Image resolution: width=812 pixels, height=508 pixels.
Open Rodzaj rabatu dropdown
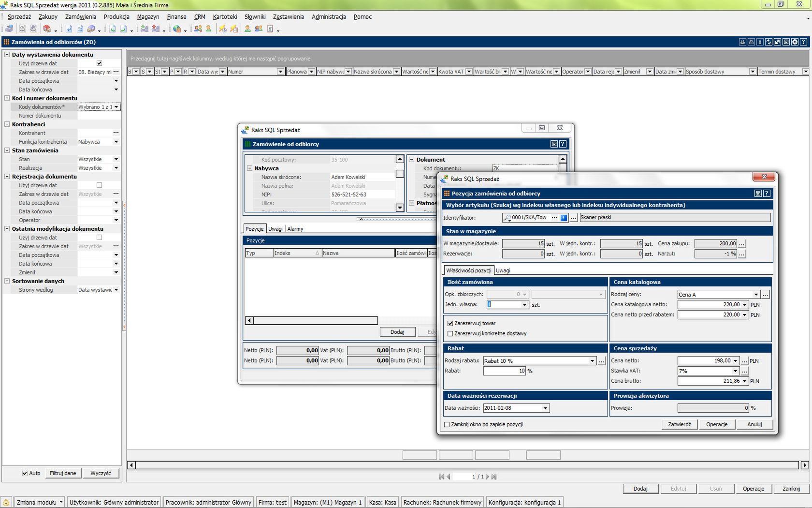pos(592,360)
